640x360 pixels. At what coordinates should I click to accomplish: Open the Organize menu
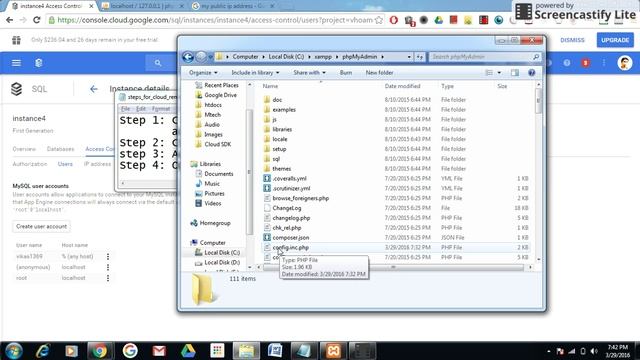203,73
